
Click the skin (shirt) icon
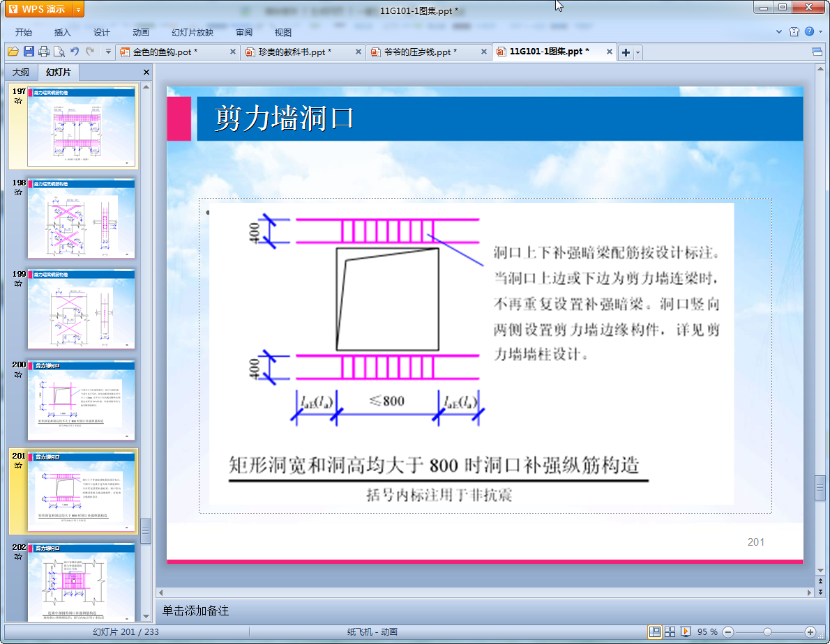point(794,31)
